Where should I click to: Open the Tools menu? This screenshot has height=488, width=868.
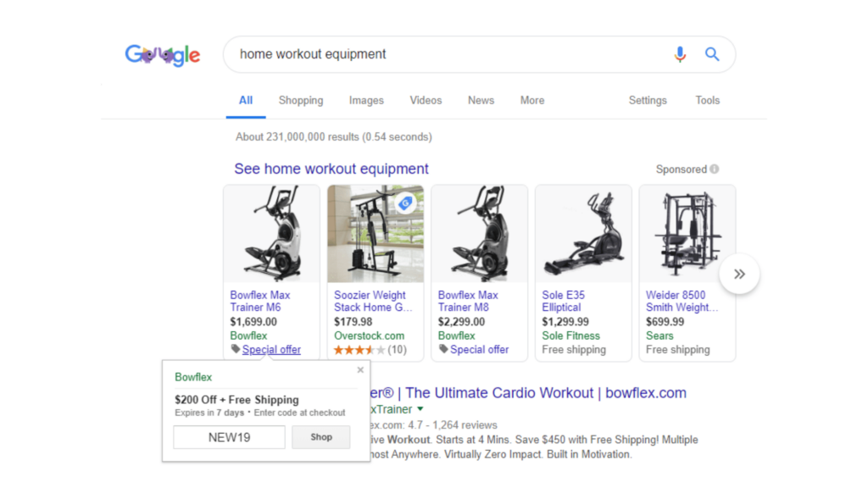click(x=708, y=100)
